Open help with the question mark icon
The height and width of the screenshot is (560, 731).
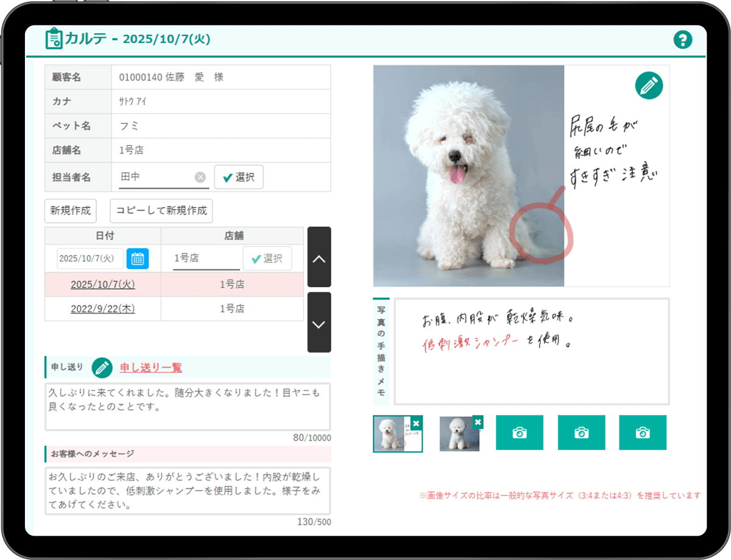[x=683, y=40]
